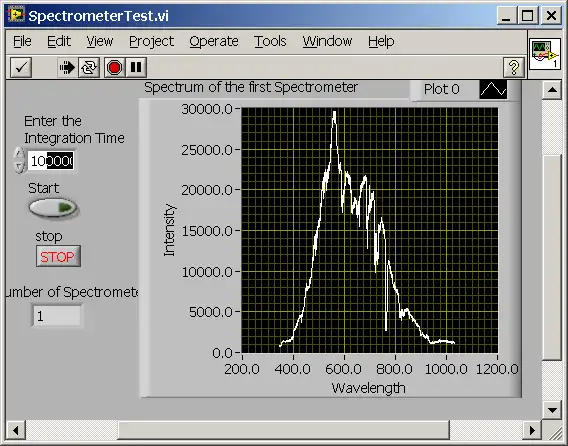Viewport: 568px width, 446px height.
Task: Click the 800.0 x-axis scale label
Action: click(x=394, y=369)
